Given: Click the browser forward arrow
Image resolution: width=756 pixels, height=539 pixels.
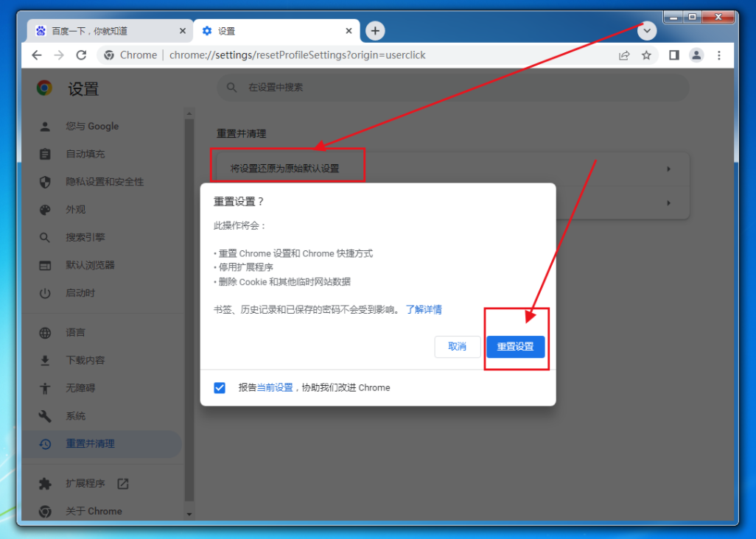Looking at the screenshot, I should pyautogui.click(x=59, y=55).
